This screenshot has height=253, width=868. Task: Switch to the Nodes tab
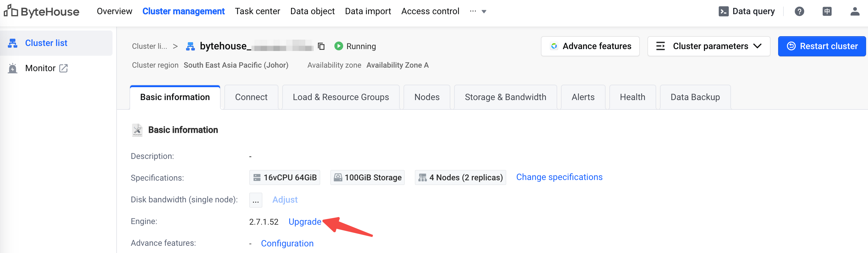(x=426, y=97)
